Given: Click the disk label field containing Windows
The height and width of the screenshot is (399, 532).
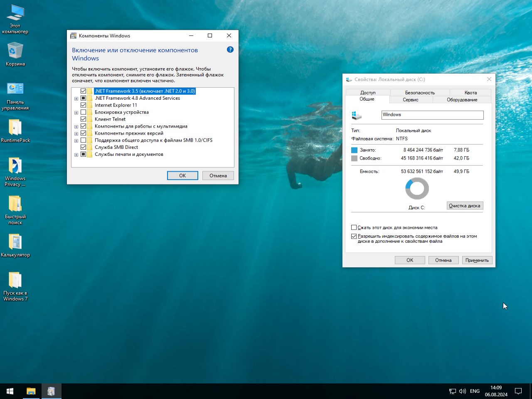Looking at the screenshot, I should [x=432, y=115].
